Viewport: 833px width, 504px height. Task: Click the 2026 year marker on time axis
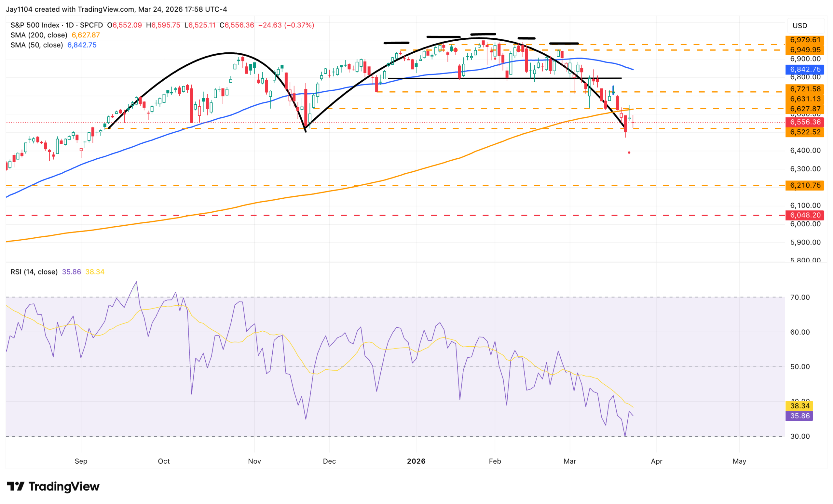coord(416,461)
